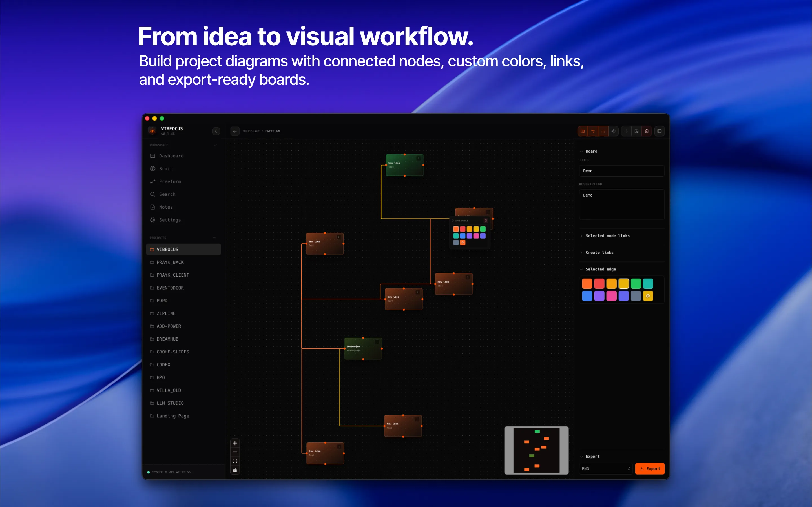This screenshot has height=507, width=812.
Task: Click the minimap thumbnail
Action: pos(536,450)
